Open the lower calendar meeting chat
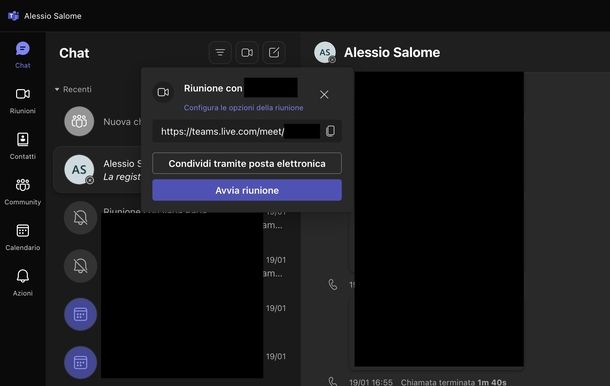Screen dimensions: 610x386 (x=81, y=363)
